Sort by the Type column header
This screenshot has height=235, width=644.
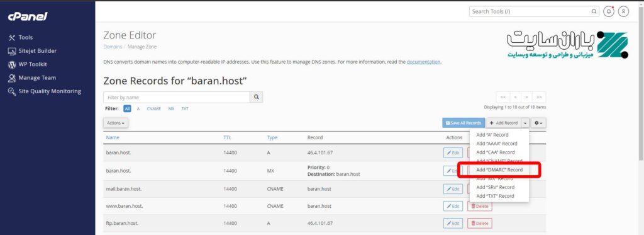point(272,137)
